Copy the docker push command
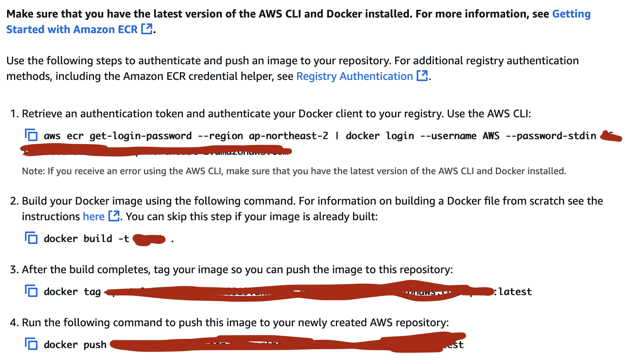This screenshot has width=625, height=364. pyautogui.click(x=31, y=344)
